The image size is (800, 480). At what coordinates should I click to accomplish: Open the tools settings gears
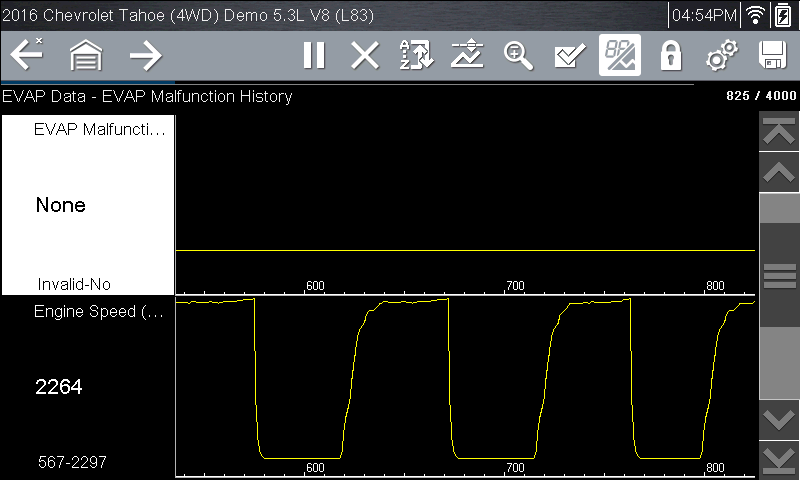point(722,56)
